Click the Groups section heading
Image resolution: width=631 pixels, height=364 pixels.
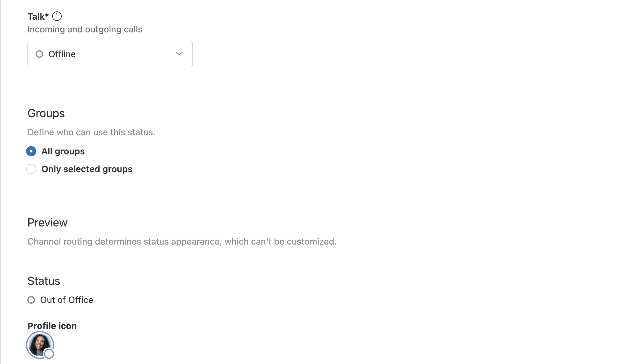pyautogui.click(x=46, y=113)
